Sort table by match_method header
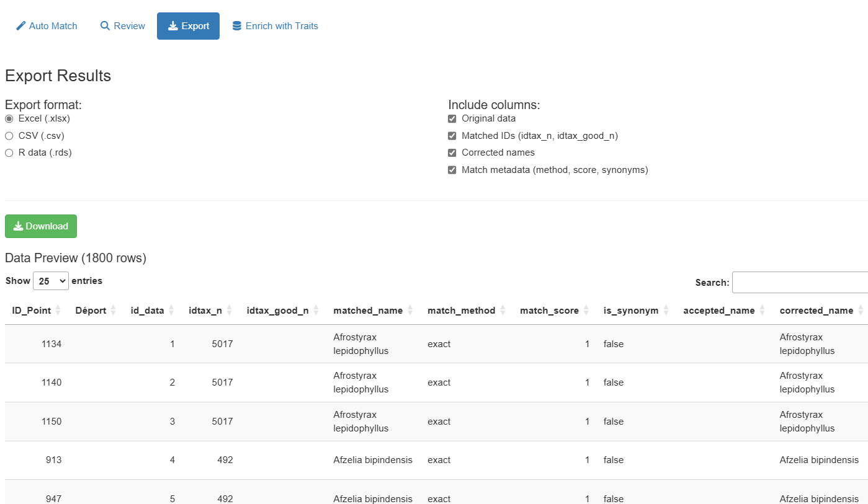Screen dimensions: 868x504 [x=461, y=311]
